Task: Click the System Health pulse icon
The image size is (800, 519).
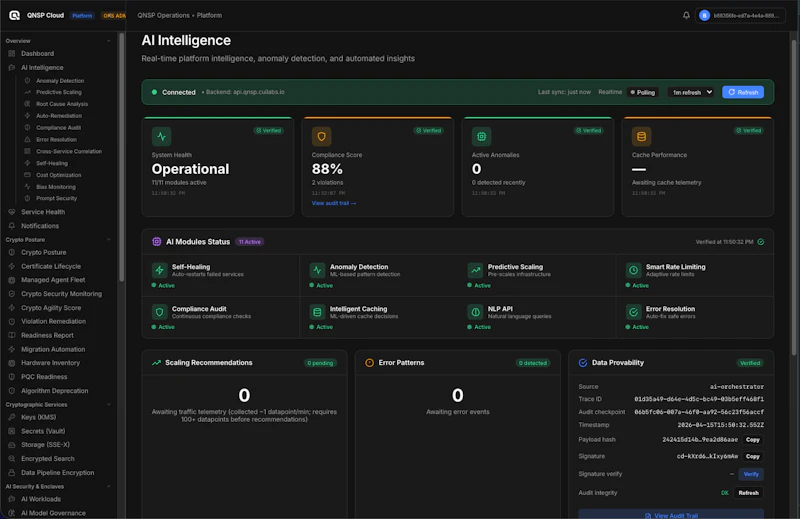Action: 161,136
